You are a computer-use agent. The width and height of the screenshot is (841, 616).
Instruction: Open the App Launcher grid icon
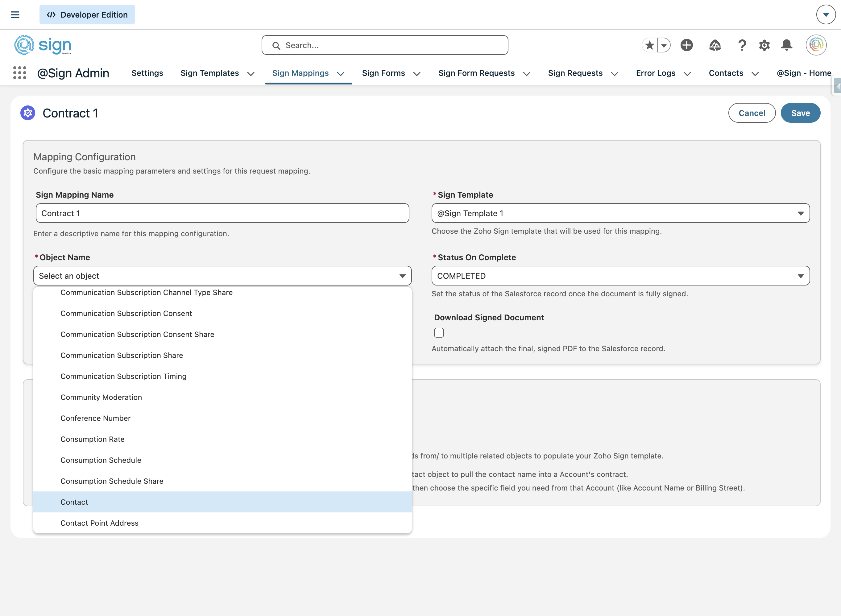click(x=19, y=73)
